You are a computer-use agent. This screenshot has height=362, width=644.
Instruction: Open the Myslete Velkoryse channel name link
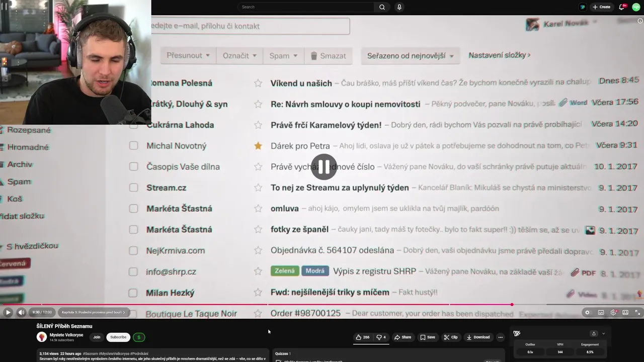click(66, 335)
